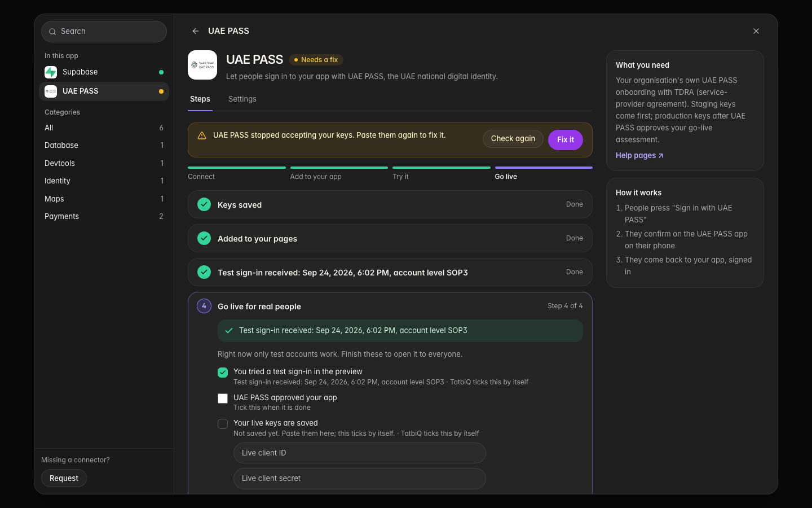Click the search magnifier icon
The width and height of the screenshot is (812, 508).
(52, 32)
